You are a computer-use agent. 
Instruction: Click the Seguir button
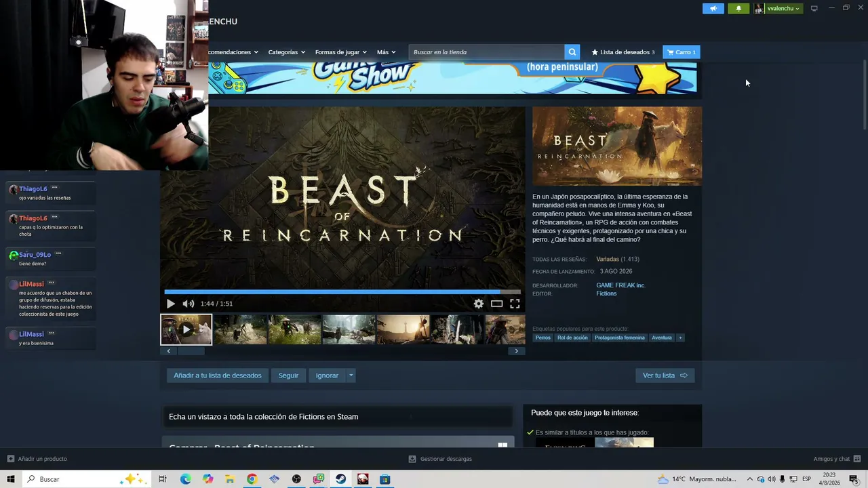(288, 375)
